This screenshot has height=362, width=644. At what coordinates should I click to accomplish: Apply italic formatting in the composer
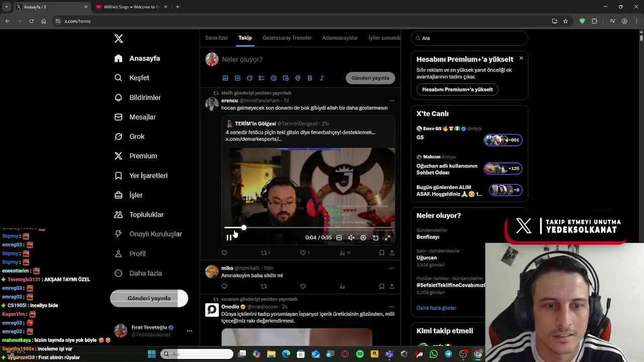click(322, 78)
